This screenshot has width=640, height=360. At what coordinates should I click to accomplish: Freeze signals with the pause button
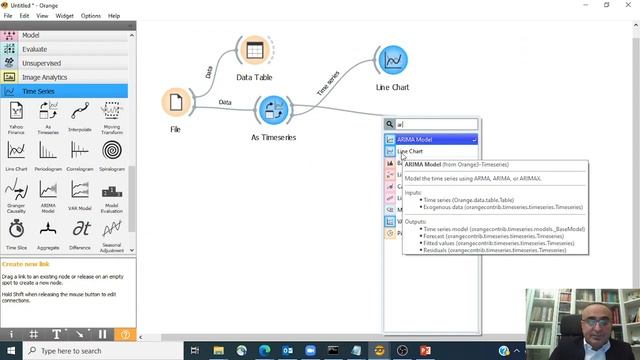click(x=102, y=334)
